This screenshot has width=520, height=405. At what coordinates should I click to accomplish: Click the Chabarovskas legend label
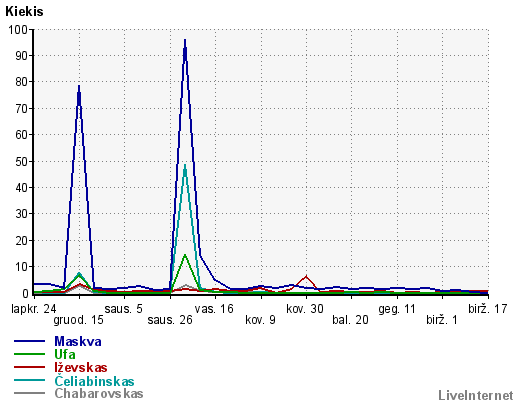(99, 394)
